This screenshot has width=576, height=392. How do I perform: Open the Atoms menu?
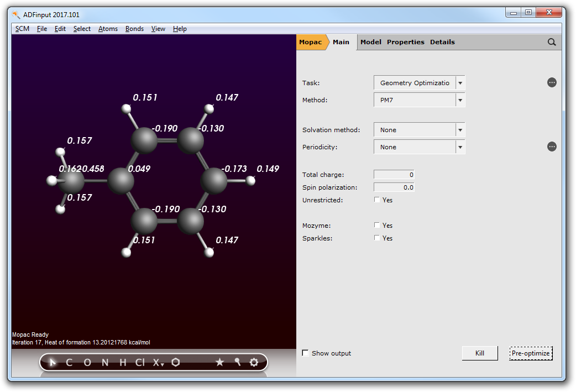108,29
